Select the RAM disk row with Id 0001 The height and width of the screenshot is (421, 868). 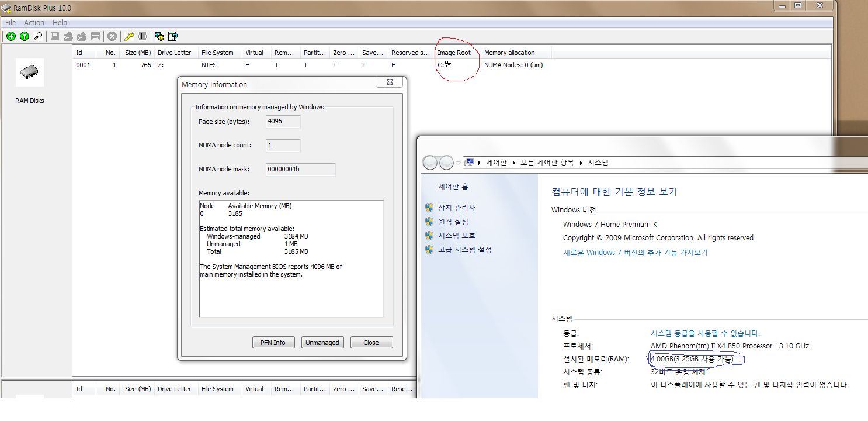click(x=451, y=65)
